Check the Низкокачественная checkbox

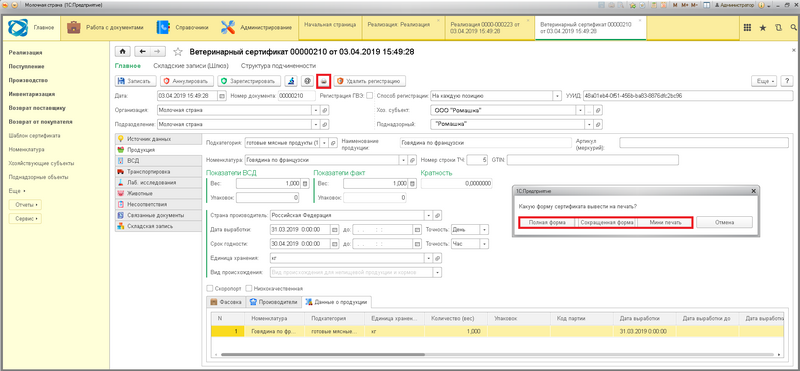(x=249, y=288)
